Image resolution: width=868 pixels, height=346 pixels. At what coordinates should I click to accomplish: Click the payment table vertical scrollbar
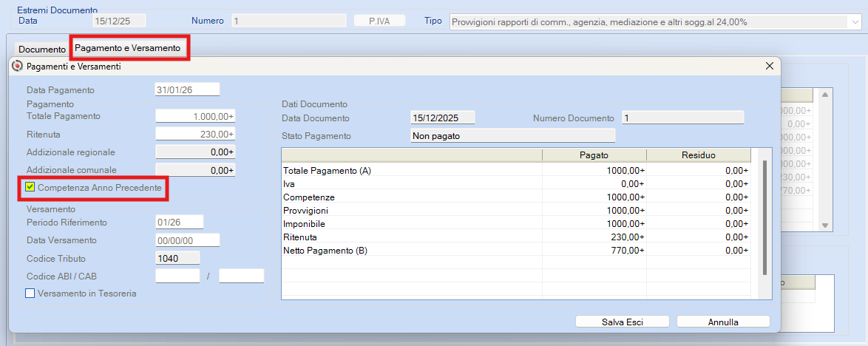coord(764,218)
